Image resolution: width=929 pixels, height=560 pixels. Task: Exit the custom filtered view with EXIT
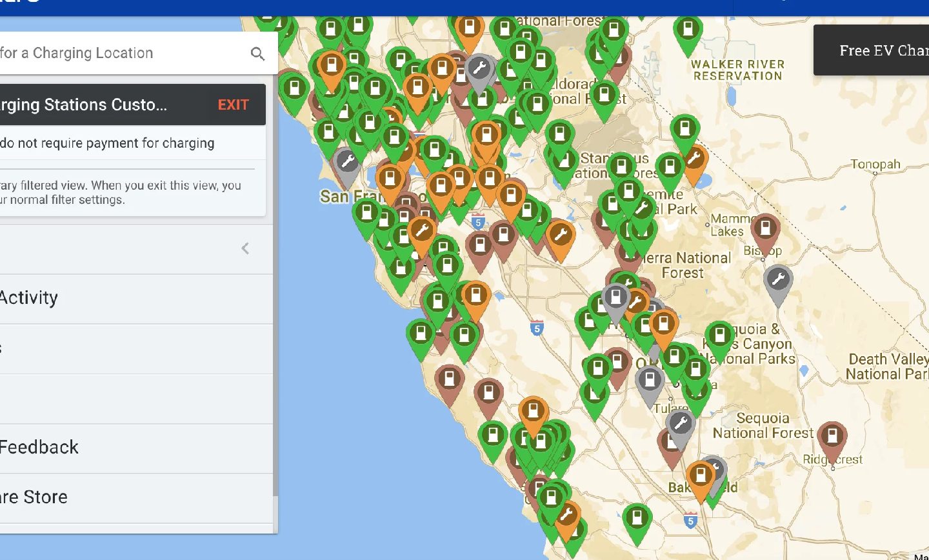click(x=233, y=105)
